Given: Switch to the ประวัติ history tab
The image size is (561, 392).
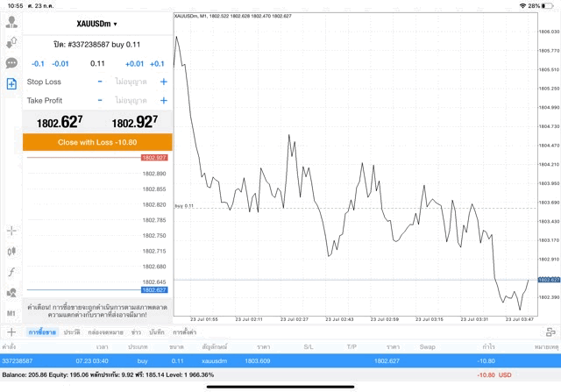Looking at the screenshot, I should [72, 332].
